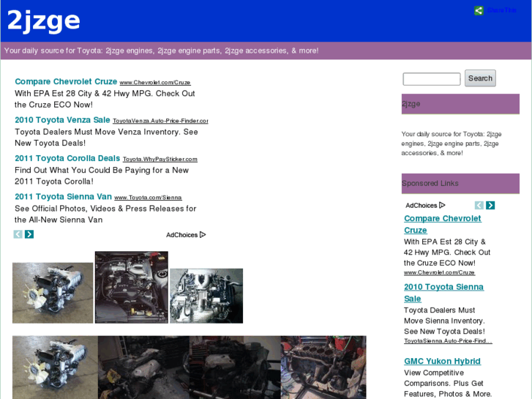The width and height of the screenshot is (532, 399).
Task: Click the 2jzge sidebar heading
Action: [x=460, y=104]
